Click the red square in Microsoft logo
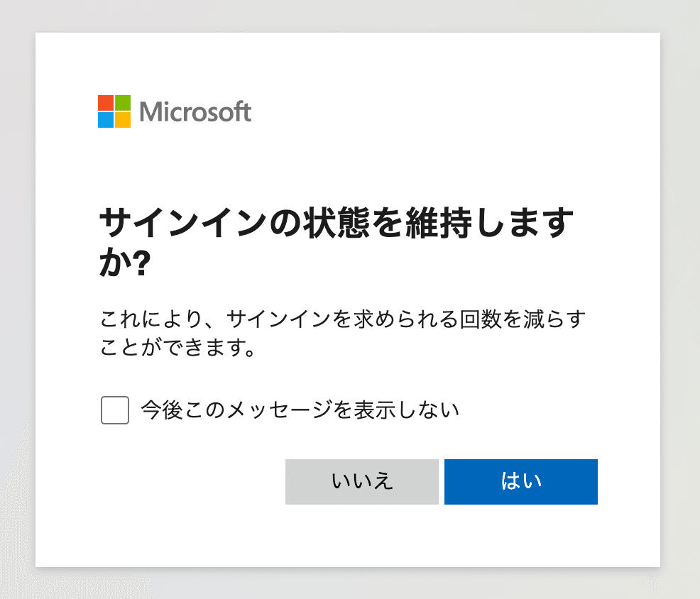 (x=106, y=103)
